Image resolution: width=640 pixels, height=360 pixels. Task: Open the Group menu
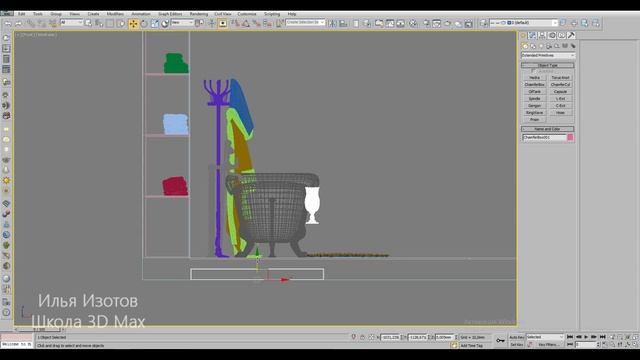tap(56, 14)
